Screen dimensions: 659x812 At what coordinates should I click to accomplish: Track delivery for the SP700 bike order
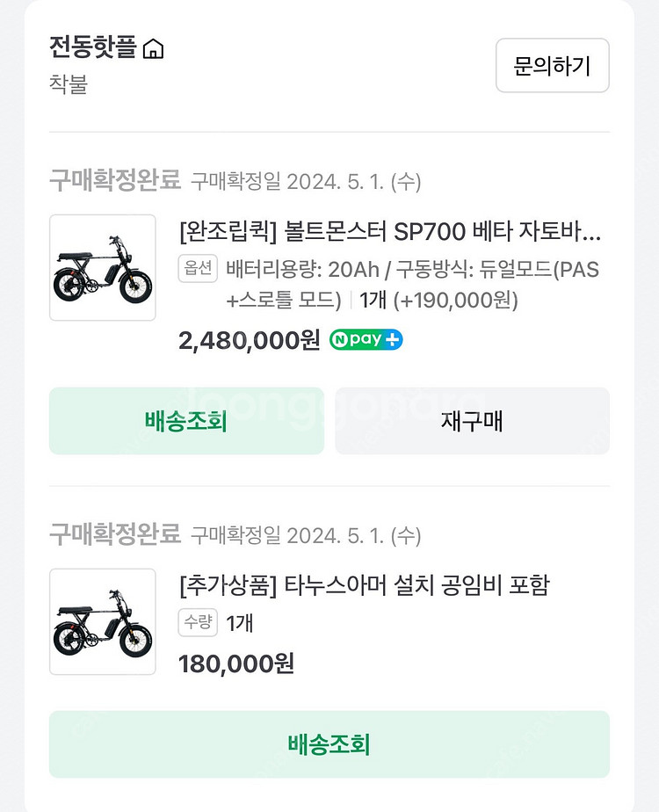pyautogui.click(x=186, y=421)
